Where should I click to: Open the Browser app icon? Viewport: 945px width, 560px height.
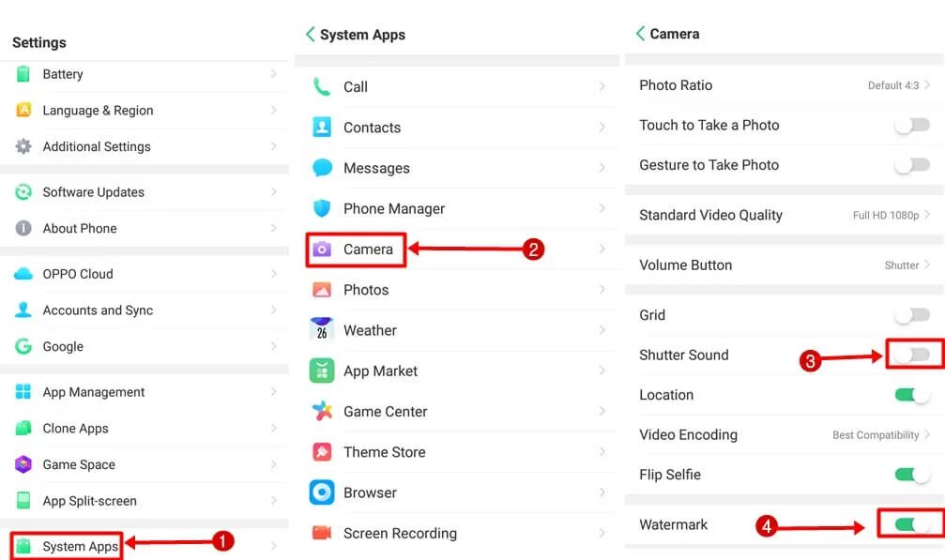point(322,492)
